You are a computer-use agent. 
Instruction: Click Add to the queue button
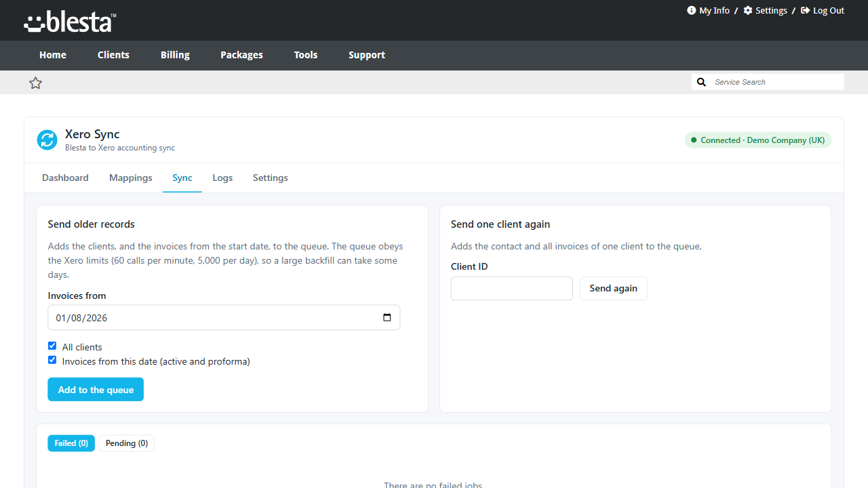click(x=96, y=390)
